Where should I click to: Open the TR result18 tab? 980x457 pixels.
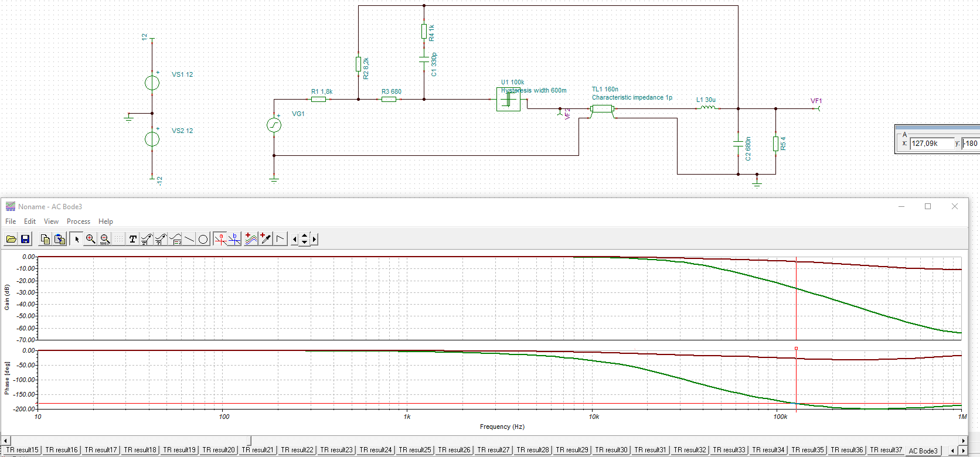pos(140,450)
